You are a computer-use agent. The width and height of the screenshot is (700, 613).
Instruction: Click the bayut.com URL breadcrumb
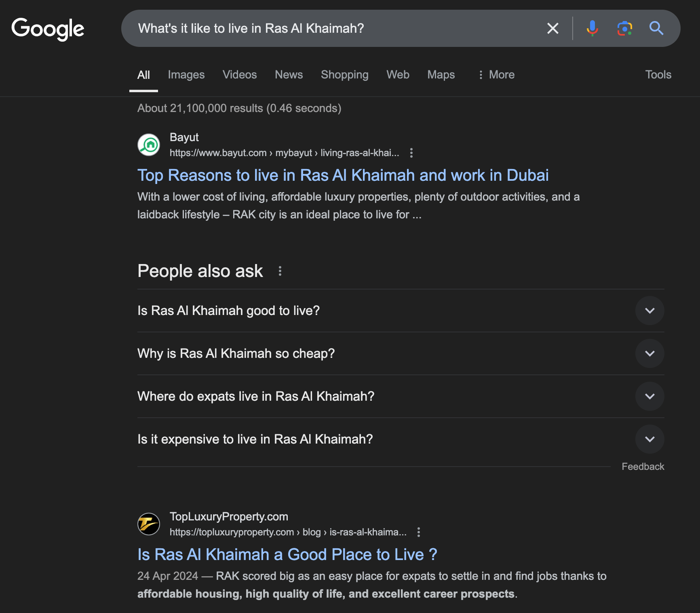point(284,153)
